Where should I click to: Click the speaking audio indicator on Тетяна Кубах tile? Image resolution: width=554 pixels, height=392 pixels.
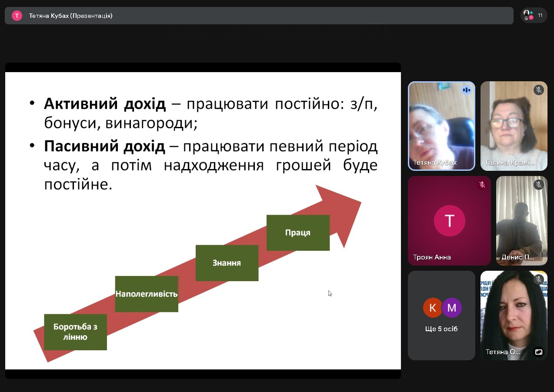coord(466,90)
